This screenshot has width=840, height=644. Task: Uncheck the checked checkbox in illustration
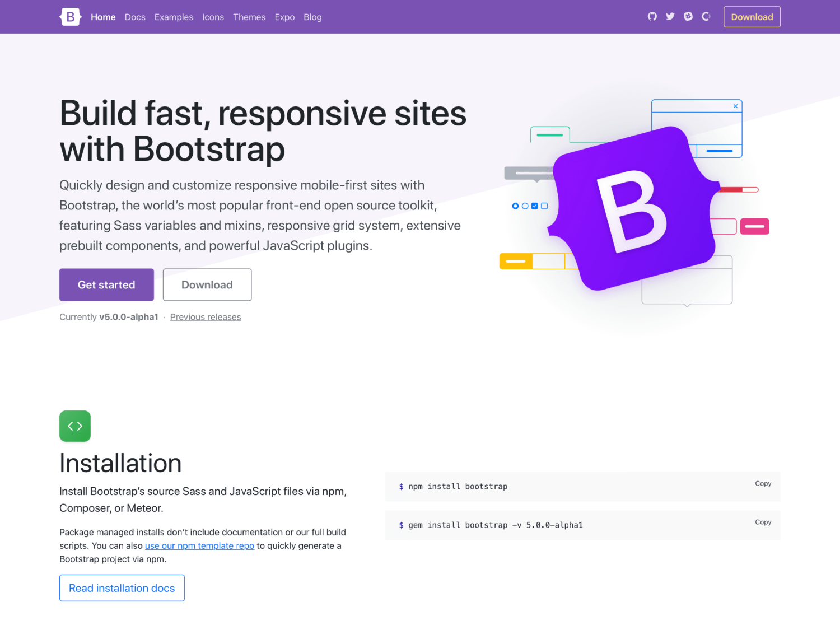(x=534, y=206)
